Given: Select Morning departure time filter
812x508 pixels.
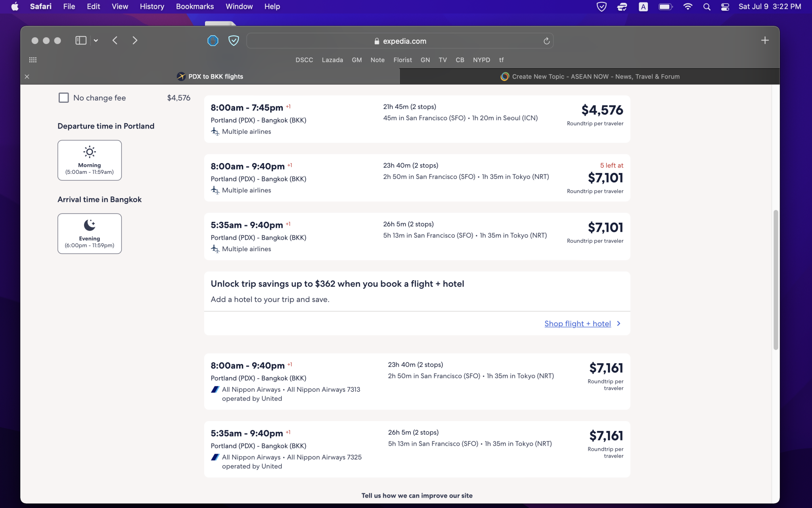Looking at the screenshot, I should pos(90,160).
